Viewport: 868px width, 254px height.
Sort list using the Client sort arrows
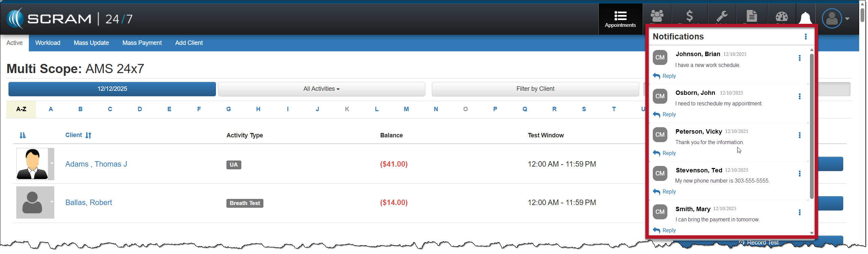[88, 135]
